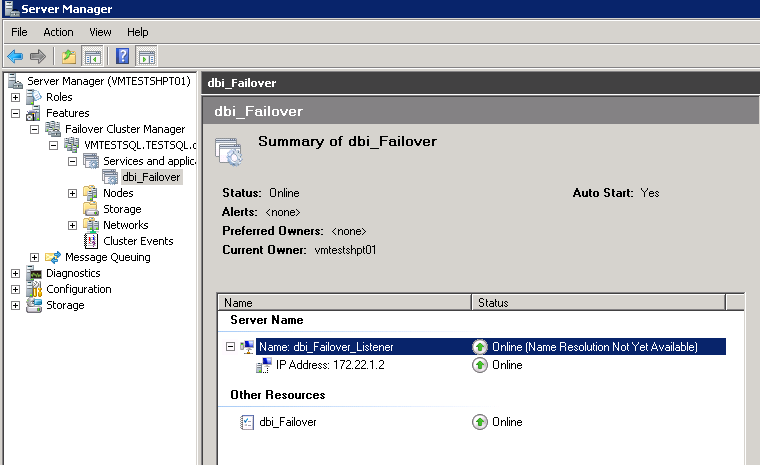Select the Storage node under the cluster
The width and height of the screenshot is (760, 465).
(x=121, y=209)
